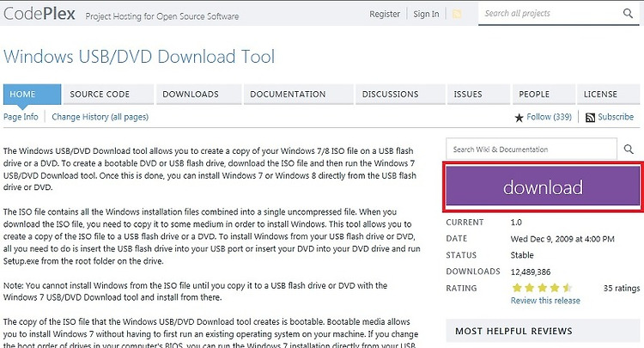Image resolution: width=644 pixels, height=348 pixels.
Task: Focus the Search all projects field
Action: point(550,14)
